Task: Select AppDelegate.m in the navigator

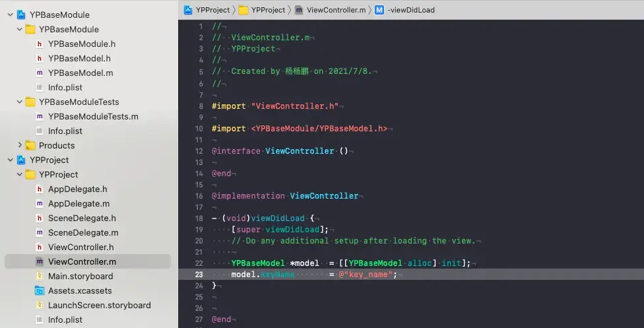Action: (x=79, y=204)
